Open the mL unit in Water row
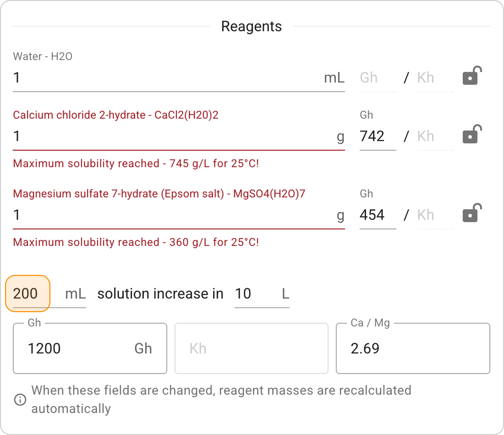 click(x=334, y=78)
